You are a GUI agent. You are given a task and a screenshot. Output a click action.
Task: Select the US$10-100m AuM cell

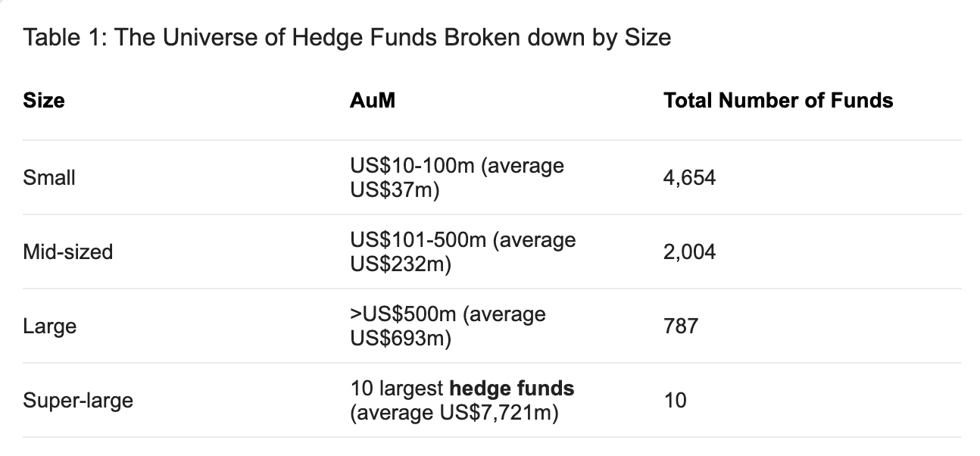pyautogui.click(x=457, y=178)
